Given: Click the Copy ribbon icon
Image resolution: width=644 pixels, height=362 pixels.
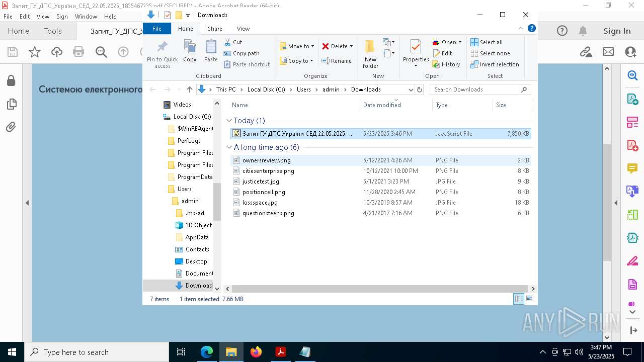Looking at the screenshot, I should pos(190,51).
